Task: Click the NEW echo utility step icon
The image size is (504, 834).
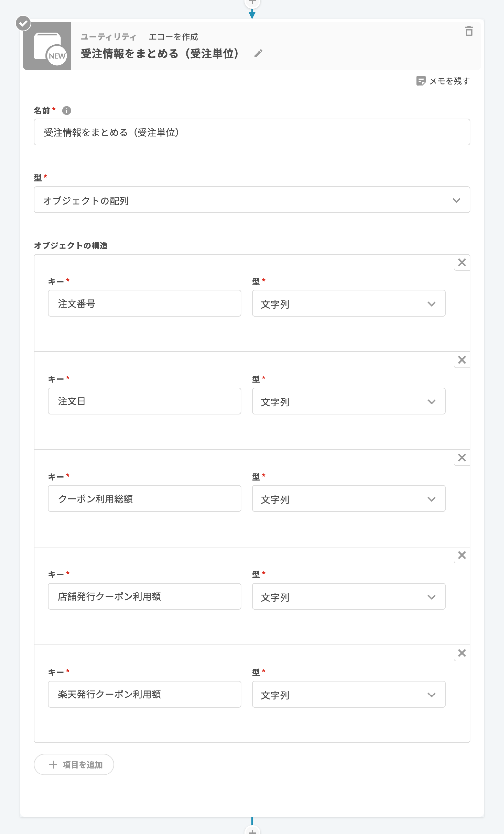Action: (x=47, y=46)
